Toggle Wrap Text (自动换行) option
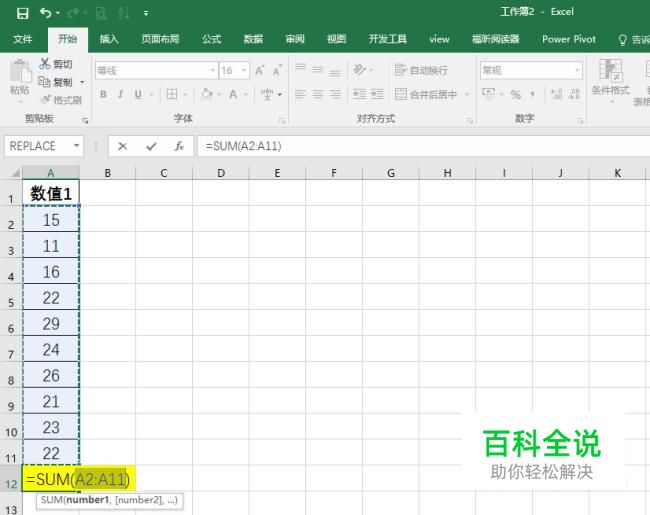Screen dimensions: 650x515 (420, 71)
